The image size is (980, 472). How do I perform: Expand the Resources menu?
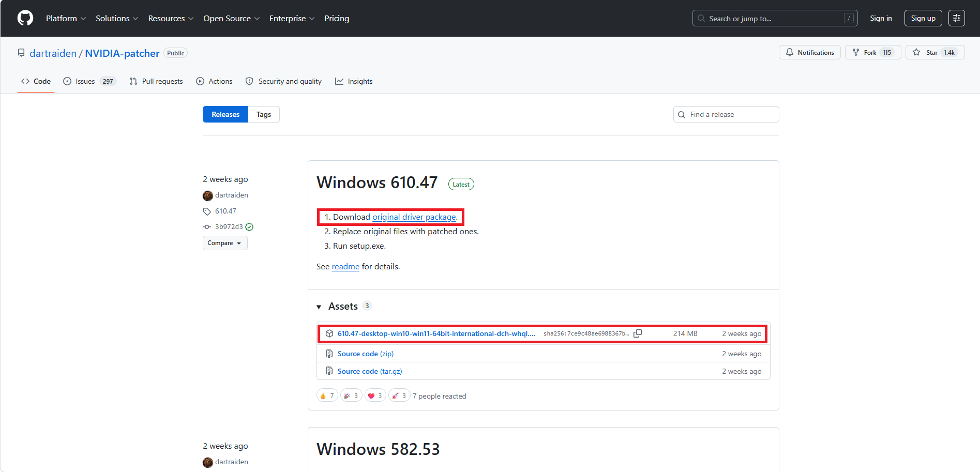171,18
